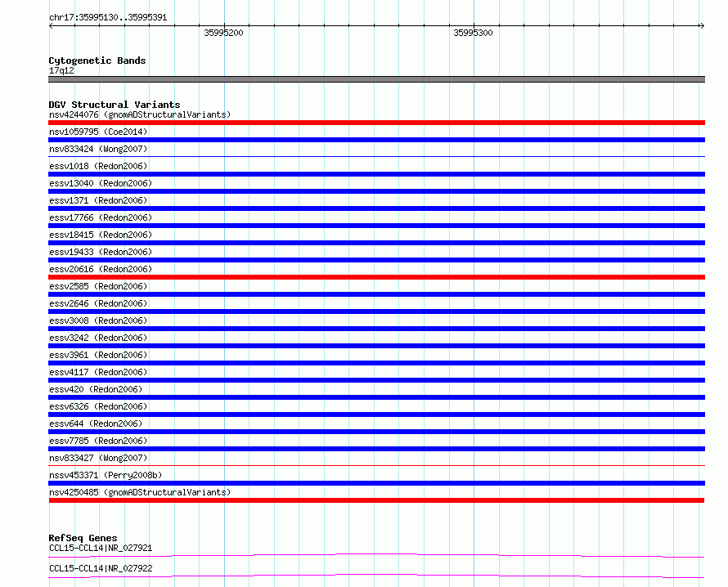Image resolution: width=728 pixels, height=587 pixels.
Task: Select variant essv3961 (Redon2006) label
Action: click(98, 355)
